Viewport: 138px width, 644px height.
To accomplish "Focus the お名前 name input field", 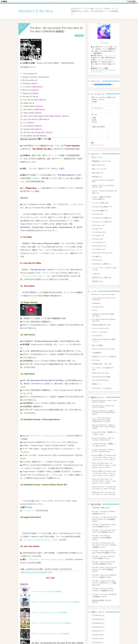I will (104, 105).
